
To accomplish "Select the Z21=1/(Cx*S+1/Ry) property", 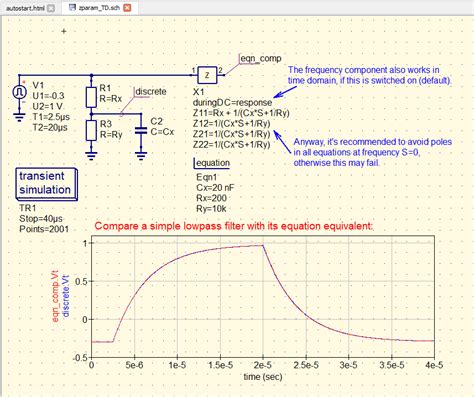I will click(232, 134).
